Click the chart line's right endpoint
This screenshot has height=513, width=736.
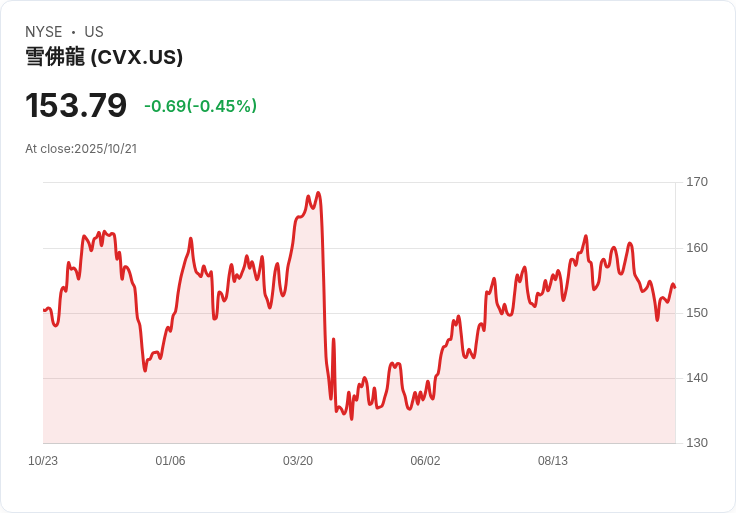(x=675, y=287)
